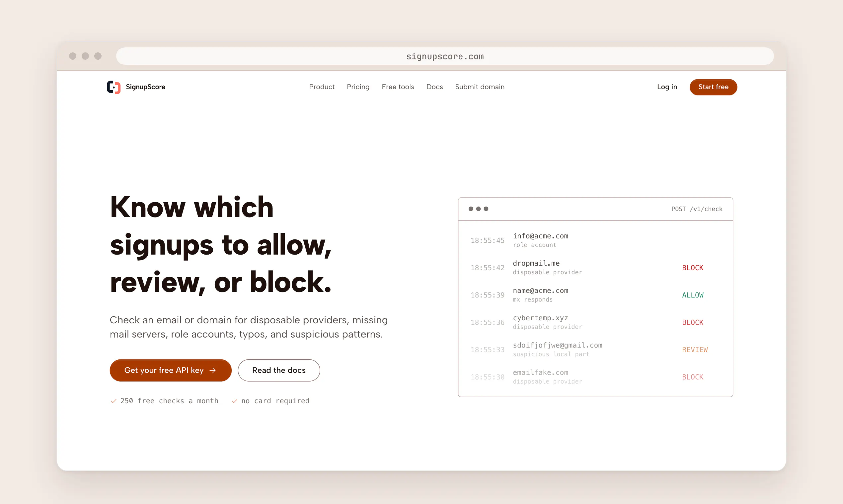Click the 18:55:39 timestamp
Image resolution: width=843 pixels, height=504 pixels.
487,295
